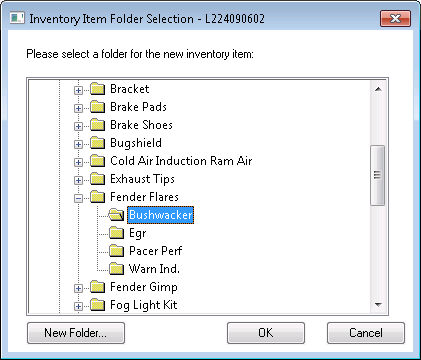Click the Cold Air Induction folder icon

pyautogui.click(x=98, y=161)
